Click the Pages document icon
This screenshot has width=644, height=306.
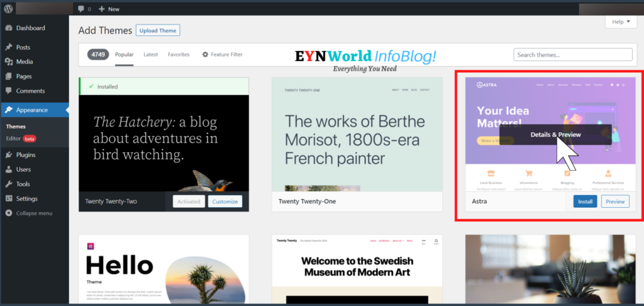(x=9, y=77)
